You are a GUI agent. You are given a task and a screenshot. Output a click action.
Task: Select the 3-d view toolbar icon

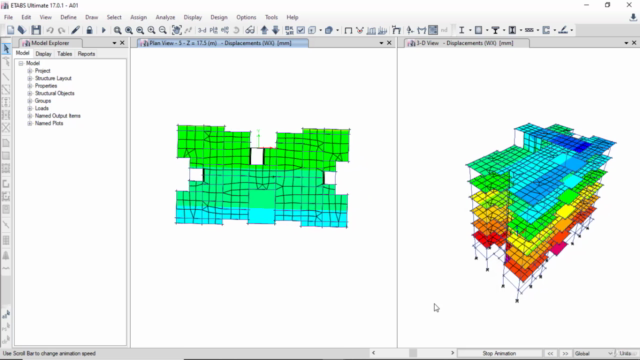tap(202, 30)
